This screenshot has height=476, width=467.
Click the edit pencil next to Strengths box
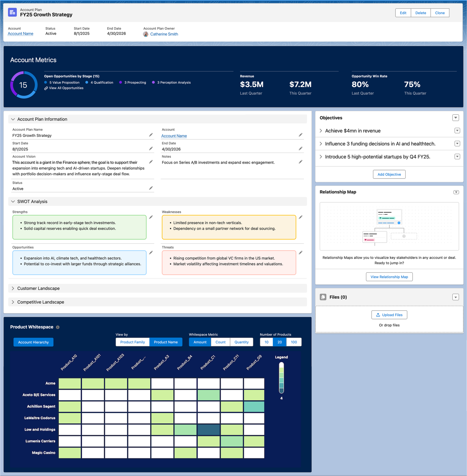pyautogui.click(x=151, y=217)
